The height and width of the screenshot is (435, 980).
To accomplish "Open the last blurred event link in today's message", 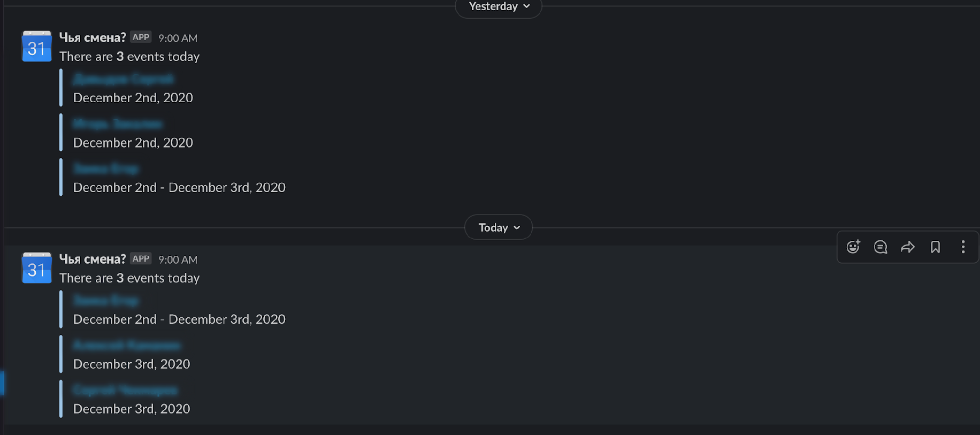I will [x=125, y=390].
